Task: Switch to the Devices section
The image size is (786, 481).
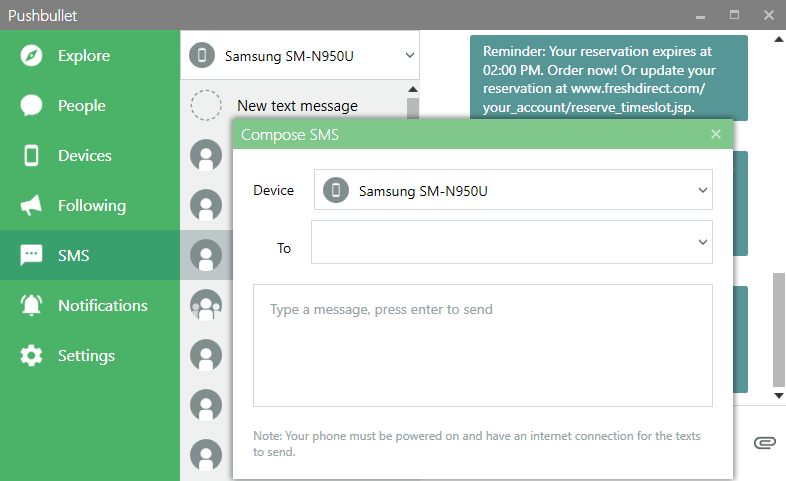Action: pyautogui.click(x=85, y=155)
